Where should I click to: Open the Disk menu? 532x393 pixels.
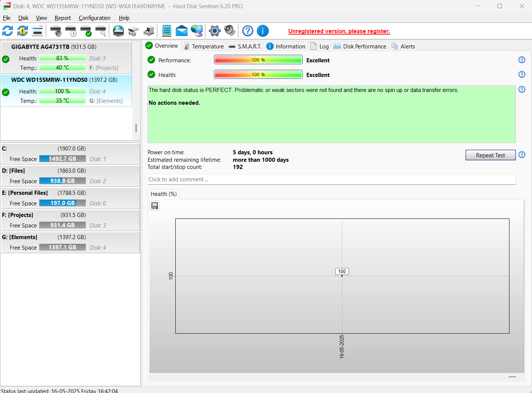[23, 18]
